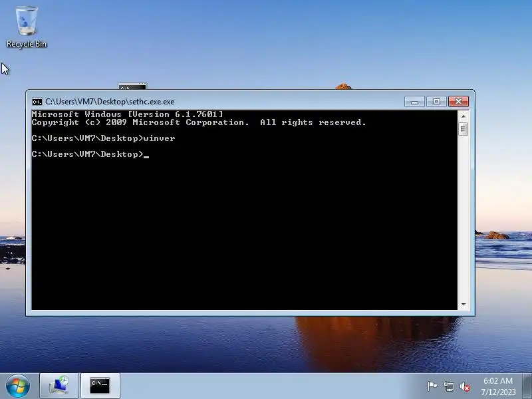This screenshot has height=399, width=532.
Task: Click the muted volume speaker tray icon
Action: pyautogui.click(x=465, y=386)
